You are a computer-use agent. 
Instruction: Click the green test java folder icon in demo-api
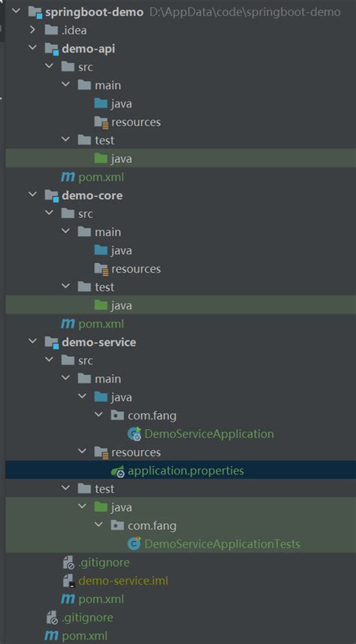101,158
